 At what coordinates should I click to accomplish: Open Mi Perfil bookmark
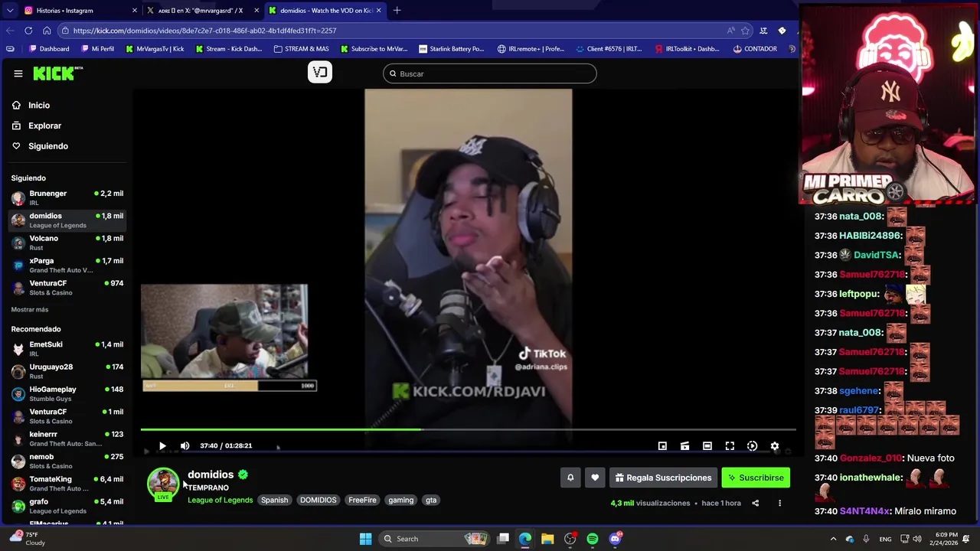[96, 49]
